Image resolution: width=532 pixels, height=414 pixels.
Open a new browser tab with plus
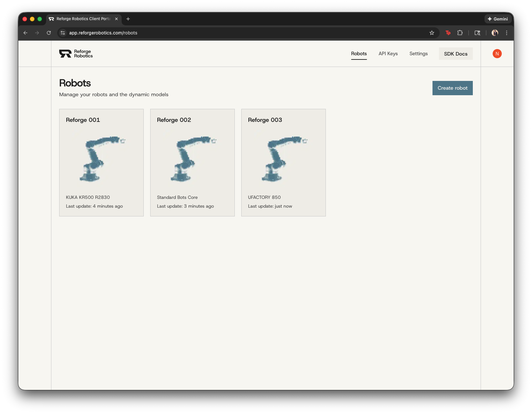point(128,19)
